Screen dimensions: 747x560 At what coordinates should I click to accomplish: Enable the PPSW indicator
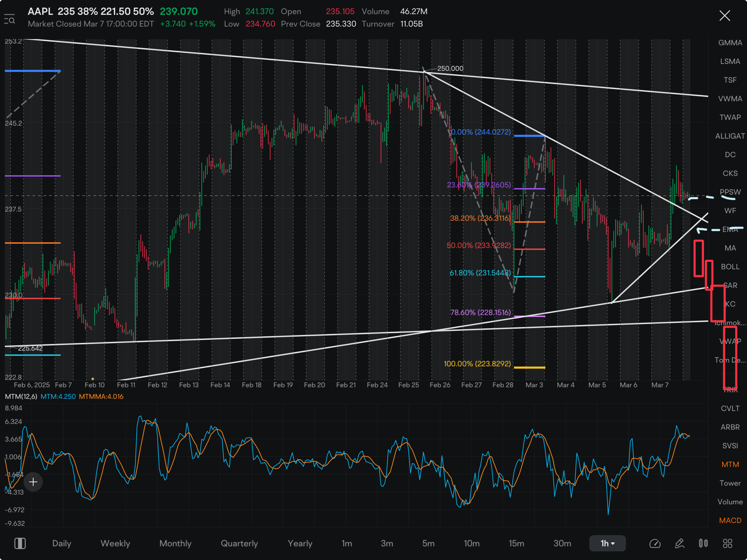(x=730, y=192)
